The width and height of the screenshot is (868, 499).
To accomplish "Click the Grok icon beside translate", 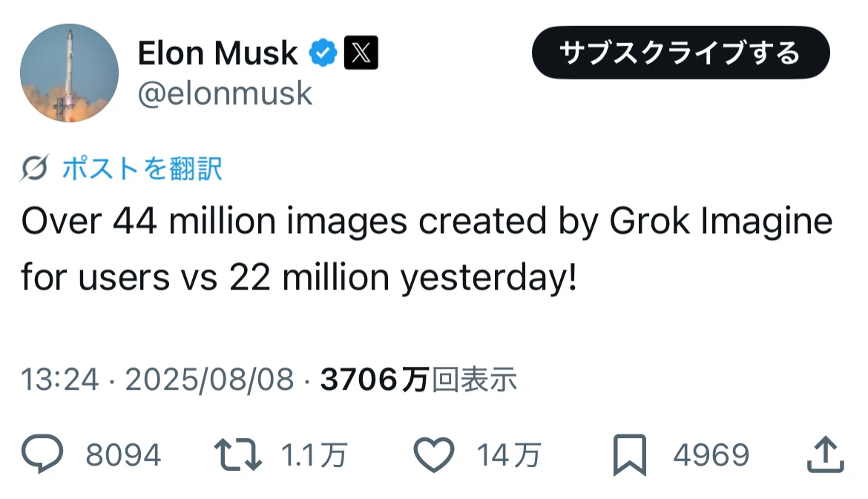I will [x=35, y=169].
